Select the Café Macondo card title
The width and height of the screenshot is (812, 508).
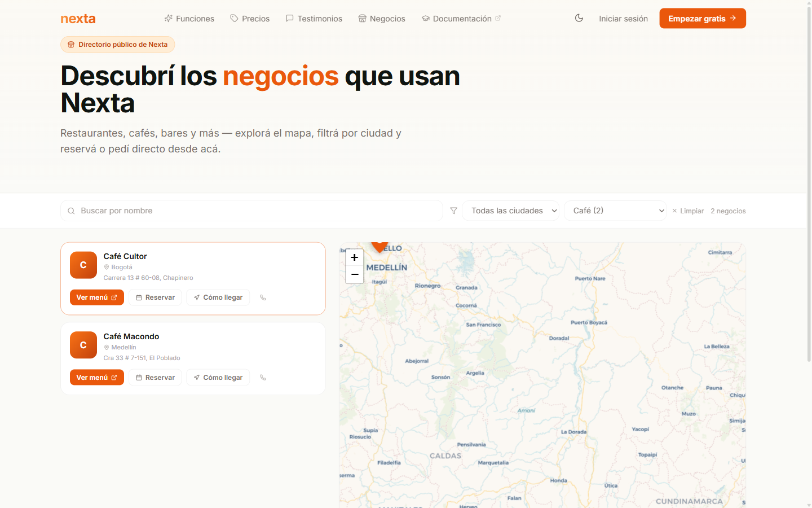tap(131, 336)
